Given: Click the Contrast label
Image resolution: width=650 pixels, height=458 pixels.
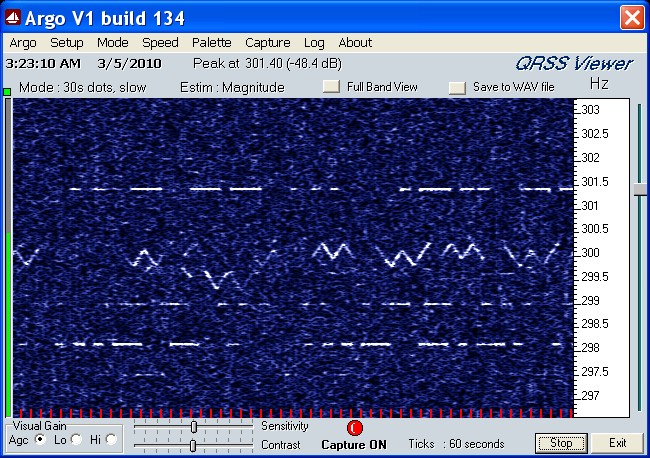Looking at the screenshot, I should pyautogui.click(x=281, y=445).
